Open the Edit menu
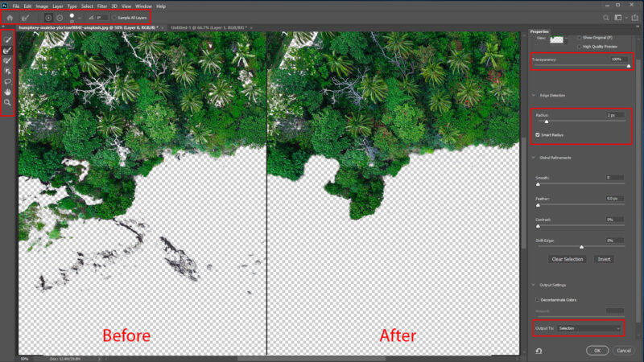This screenshot has height=362, width=644. click(27, 6)
